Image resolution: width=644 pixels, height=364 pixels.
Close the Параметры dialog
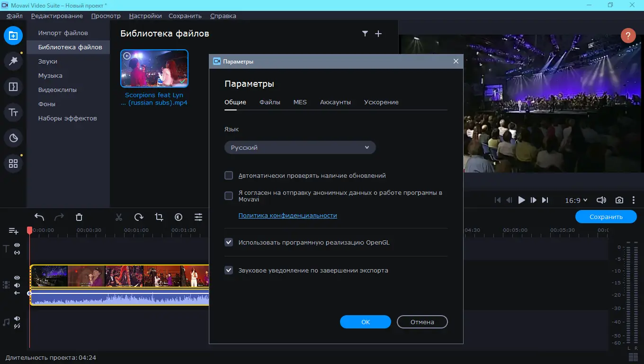(x=456, y=61)
